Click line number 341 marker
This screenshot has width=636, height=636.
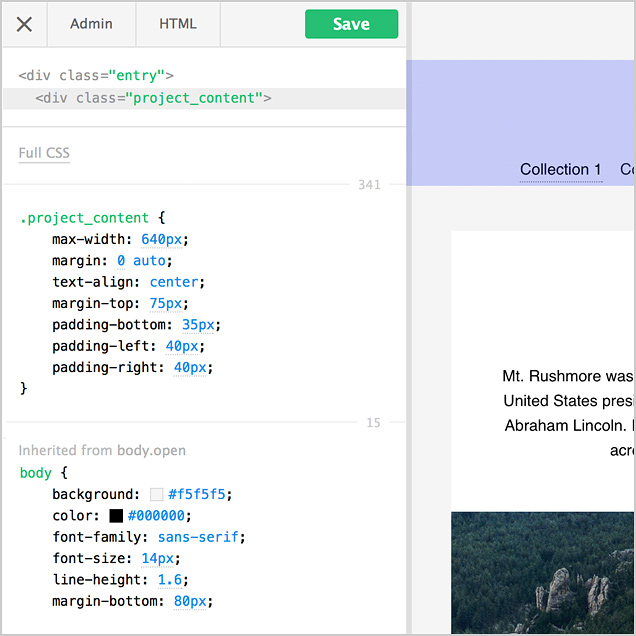click(369, 185)
